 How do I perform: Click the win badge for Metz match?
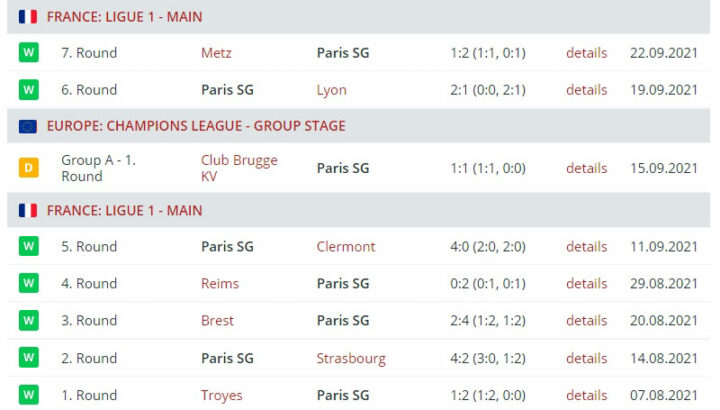[28, 52]
